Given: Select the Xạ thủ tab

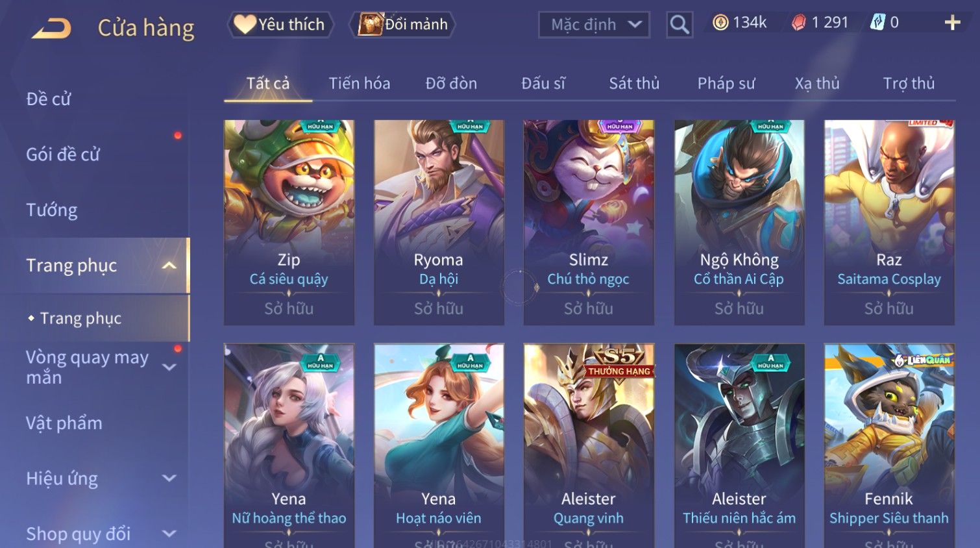Looking at the screenshot, I should coord(817,83).
